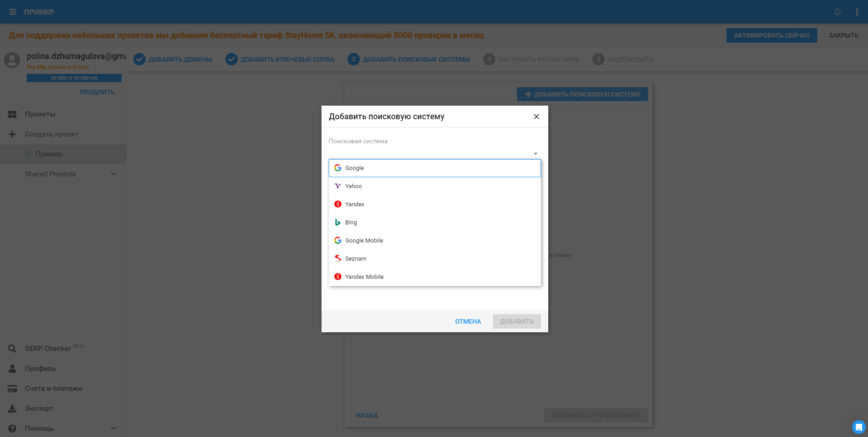This screenshot has height=437, width=868.
Task: Collapse the Поисковая система dropdown arrow
Action: 536,154
